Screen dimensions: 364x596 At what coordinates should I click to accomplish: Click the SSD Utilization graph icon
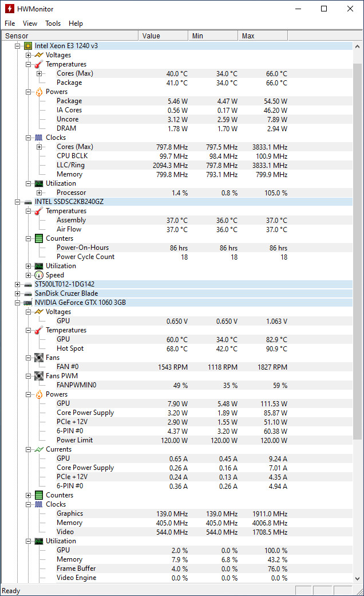tap(39, 266)
